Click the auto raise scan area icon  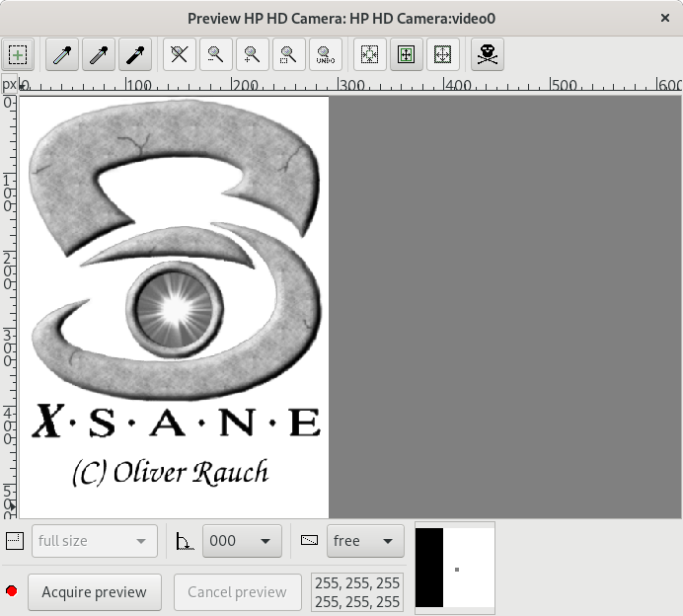[x=407, y=55]
